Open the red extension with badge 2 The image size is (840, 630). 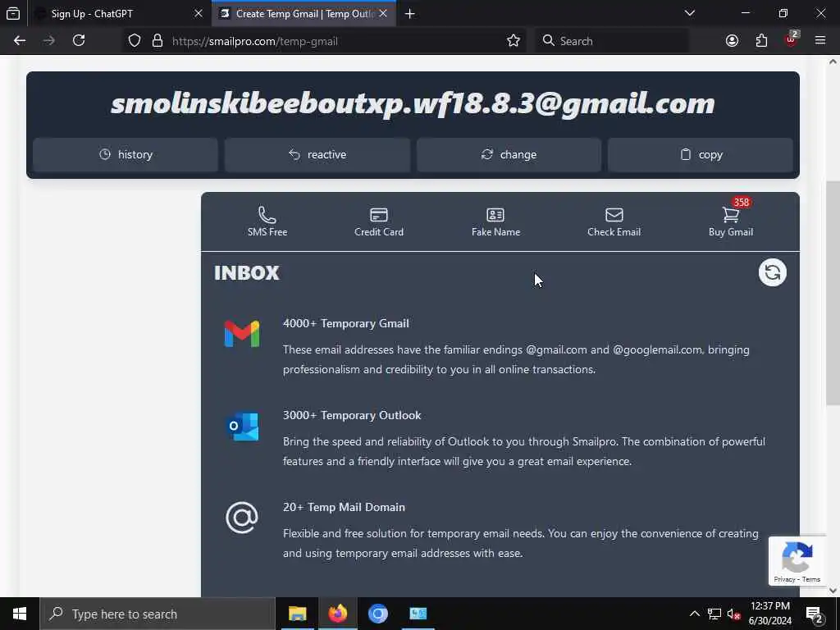(792, 39)
